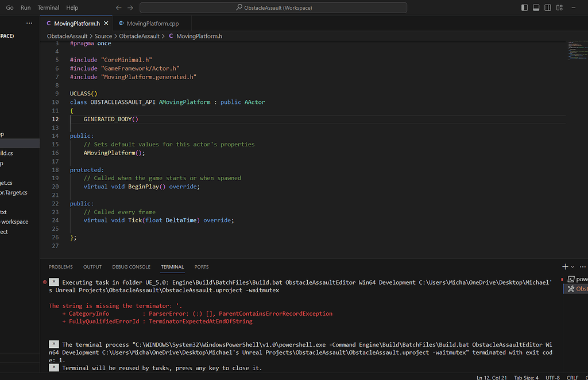The image size is (588, 380).
Task: Switch to the MovingPlatform.cpp tab
Action: (152, 24)
